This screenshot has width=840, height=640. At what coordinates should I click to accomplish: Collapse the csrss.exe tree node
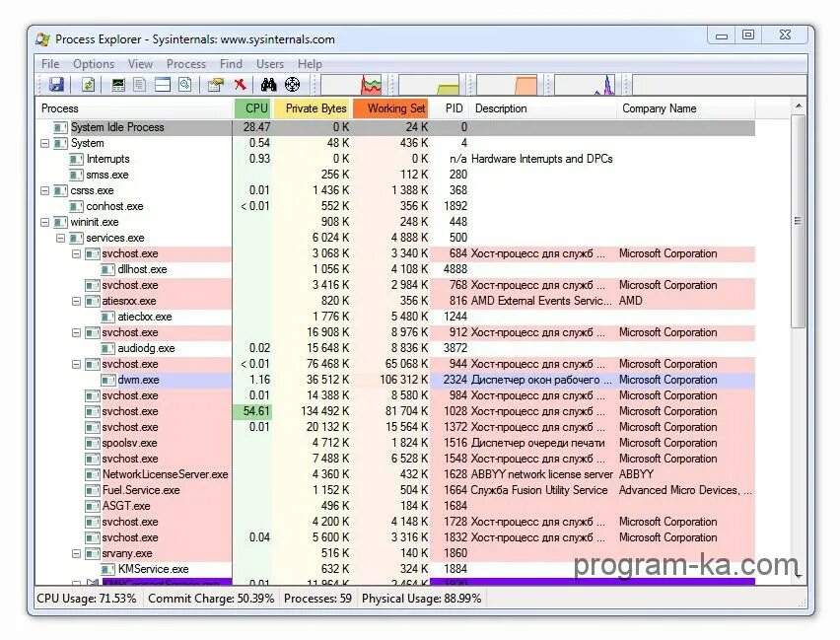click(x=45, y=191)
